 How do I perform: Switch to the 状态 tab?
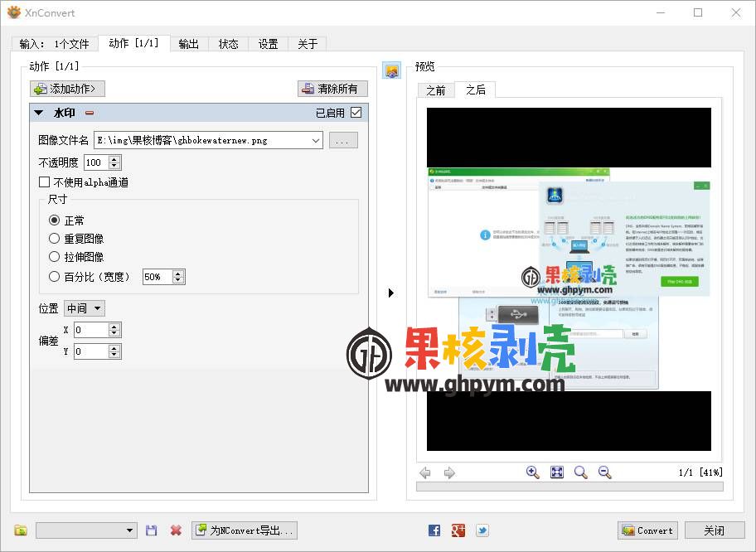click(229, 44)
